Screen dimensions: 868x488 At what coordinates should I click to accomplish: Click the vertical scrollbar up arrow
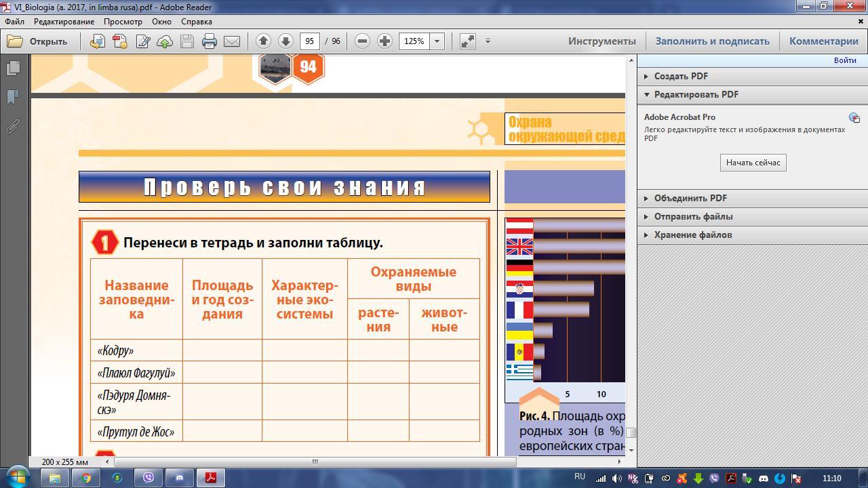631,61
